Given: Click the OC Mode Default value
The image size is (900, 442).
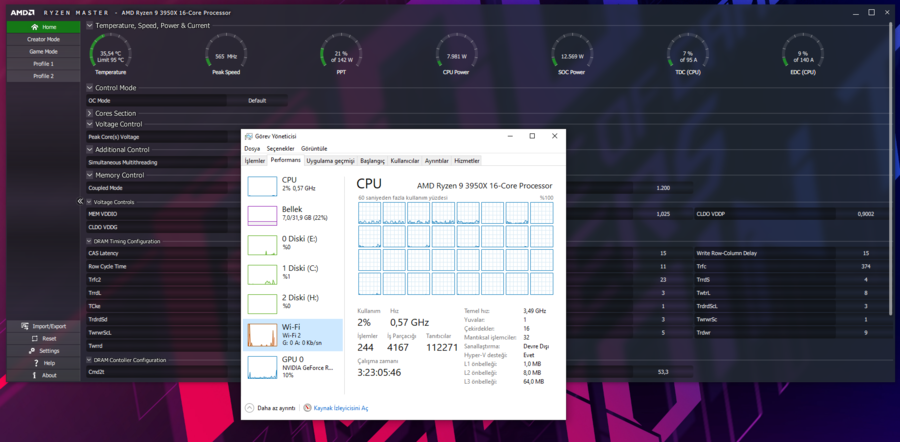Looking at the screenshot, I should (x=257, y=100).
